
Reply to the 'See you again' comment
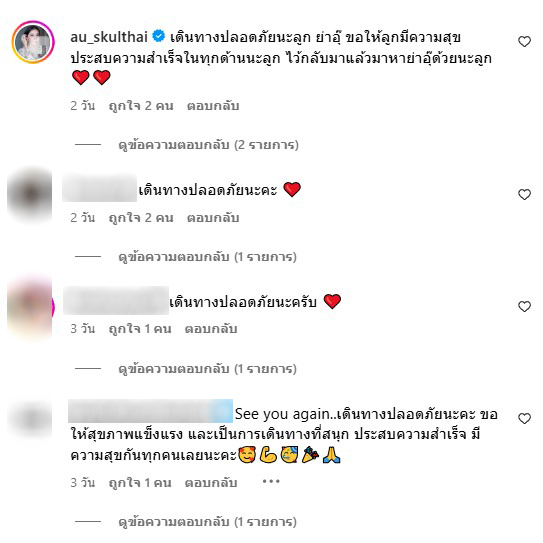point(211,483)
